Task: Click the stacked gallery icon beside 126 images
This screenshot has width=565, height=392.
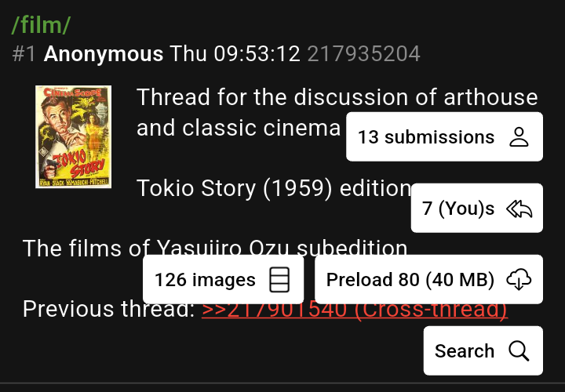Action: tap(279, 280)
